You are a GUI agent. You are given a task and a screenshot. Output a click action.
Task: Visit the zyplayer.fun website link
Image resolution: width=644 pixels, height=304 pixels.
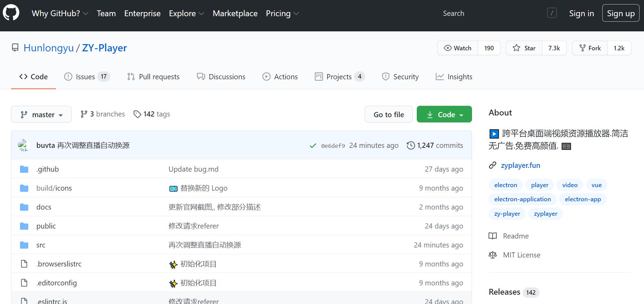point(521,165)
